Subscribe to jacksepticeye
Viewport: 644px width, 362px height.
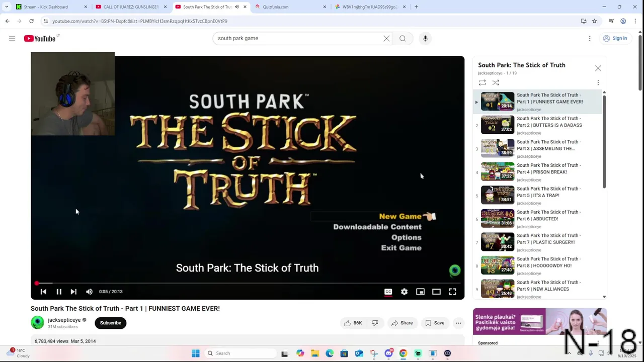[x=110, y=323]
